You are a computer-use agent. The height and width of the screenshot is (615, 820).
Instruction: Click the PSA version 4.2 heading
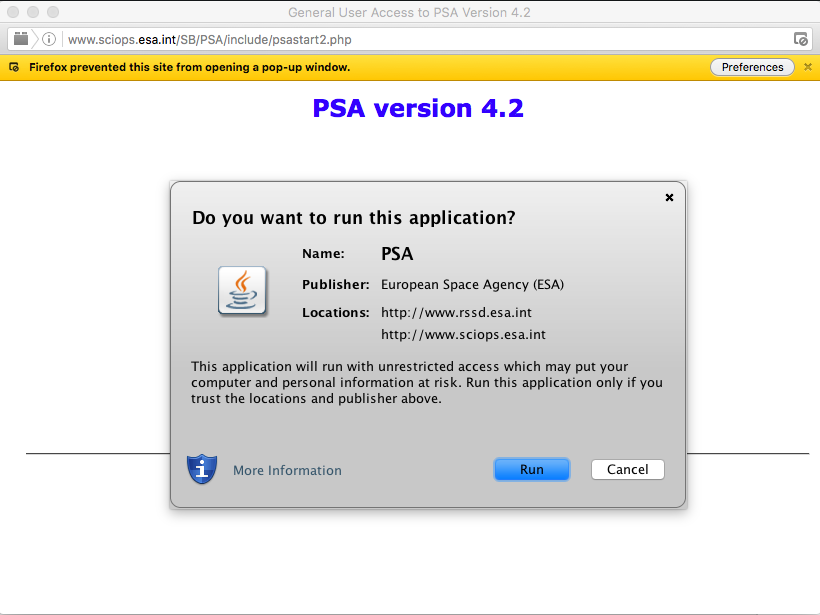click(418, 108)
